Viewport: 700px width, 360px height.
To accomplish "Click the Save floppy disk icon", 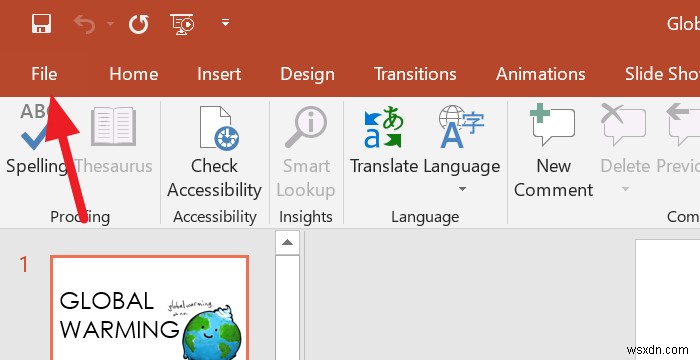I will pyautogui.click(x=42, y=23).
